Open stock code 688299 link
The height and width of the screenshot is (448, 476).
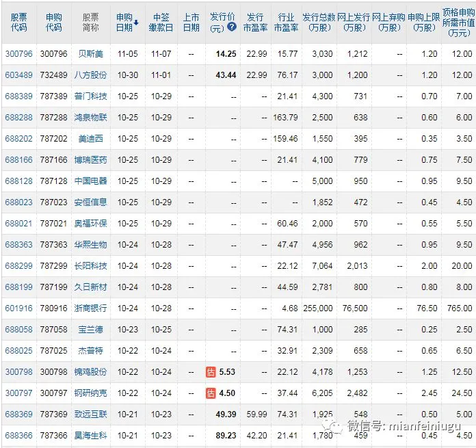[18, 266]
